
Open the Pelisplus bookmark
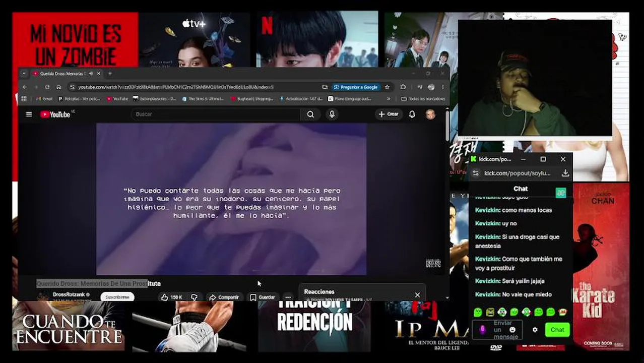click(x=78, y=99)
